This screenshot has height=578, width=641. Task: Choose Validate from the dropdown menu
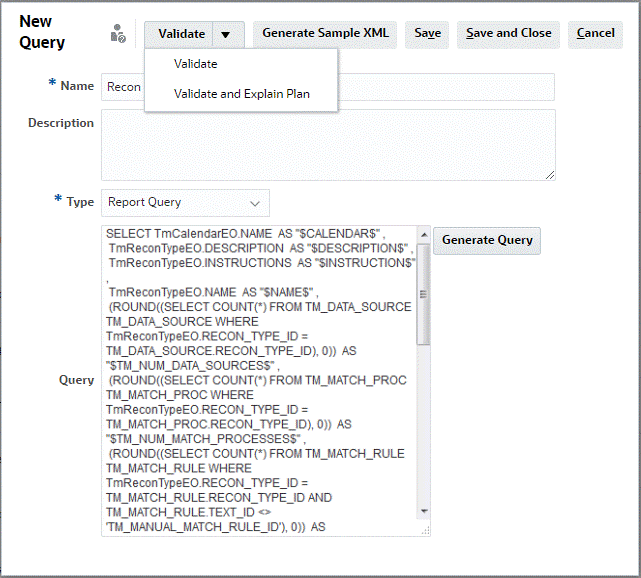tap(195, 64)
